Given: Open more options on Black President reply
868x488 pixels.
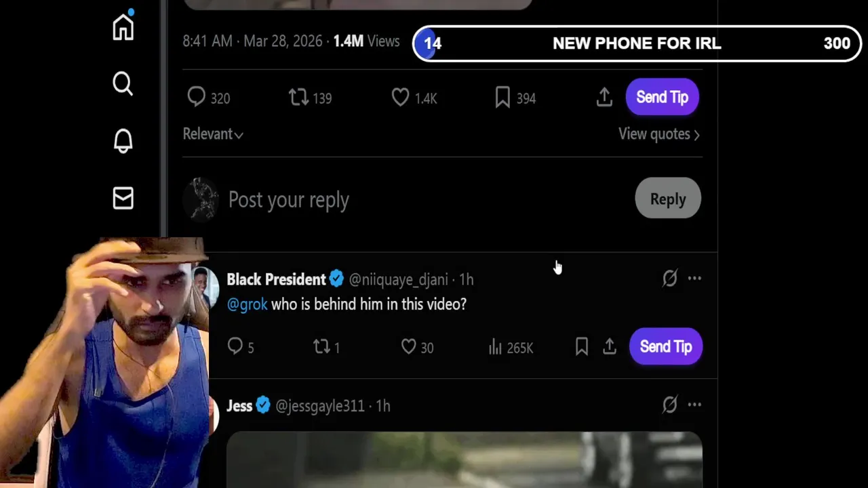Looking at the screenshot, I should 694,278.
